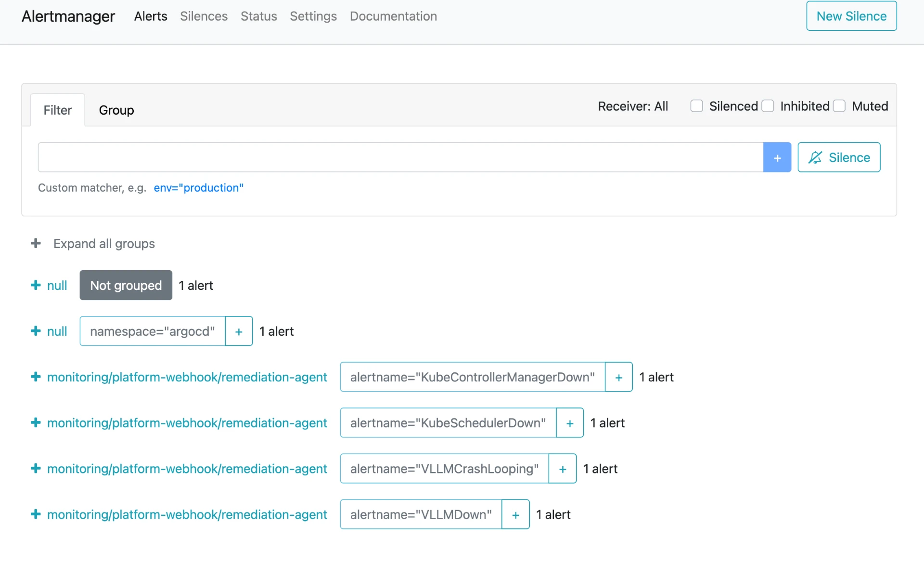Focus the custom matcher filter input
This screenshot has width=924, height=564.
[x=400, y=157]
